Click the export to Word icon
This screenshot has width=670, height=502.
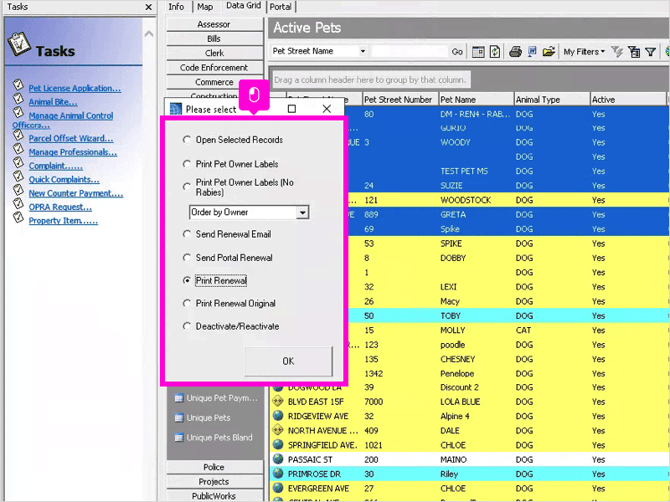click(x=532, y=52)
